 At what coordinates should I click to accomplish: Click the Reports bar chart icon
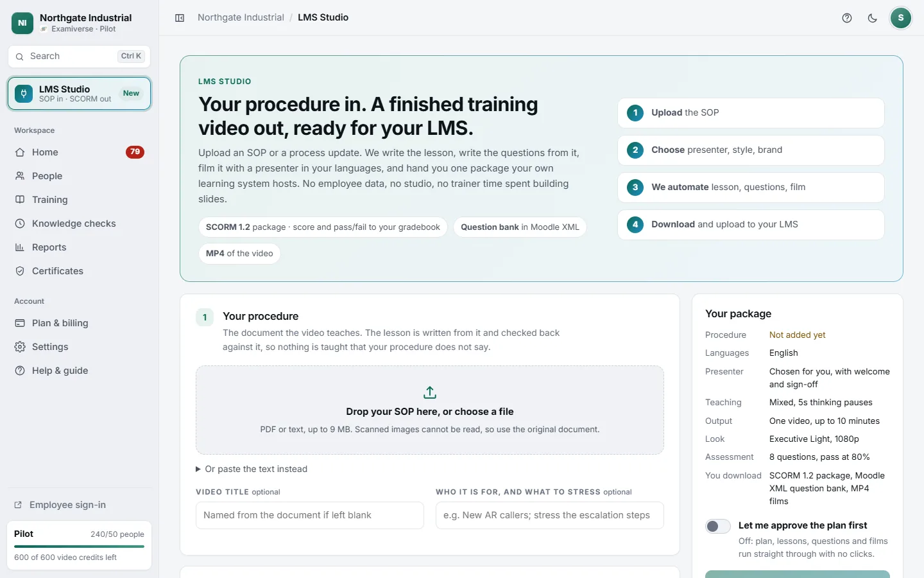20,247
